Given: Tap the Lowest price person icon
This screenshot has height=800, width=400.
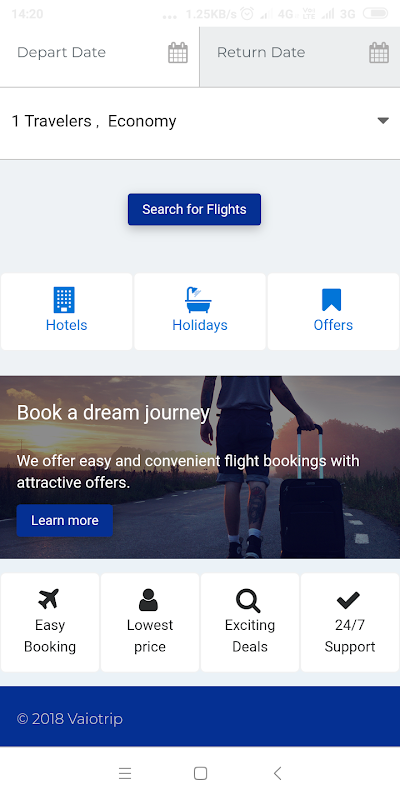Looking at the screenshot, I should [x=148, y=599].
